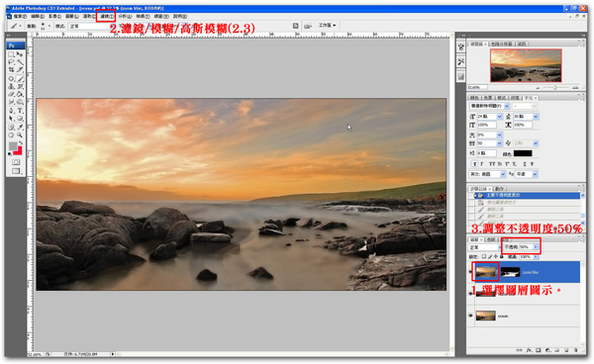
Task: Switch to the Actions tab beside History
Action: click(500, 189)
